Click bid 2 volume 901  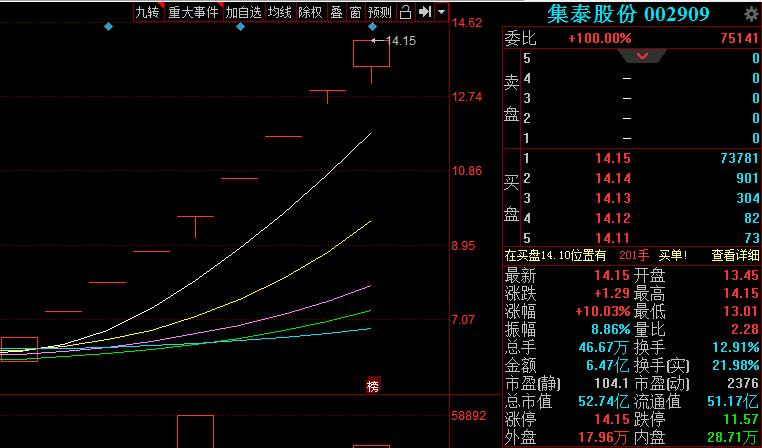coord(747,178)
